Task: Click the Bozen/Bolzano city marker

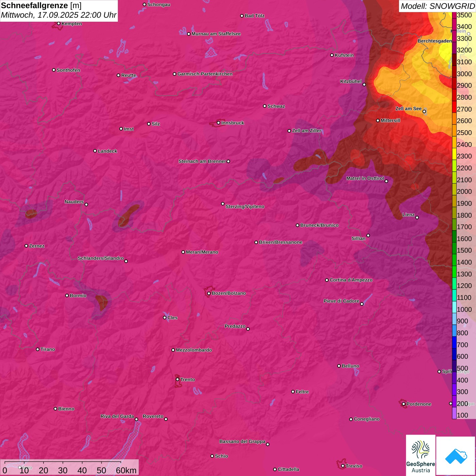Action: coord(209,293)
